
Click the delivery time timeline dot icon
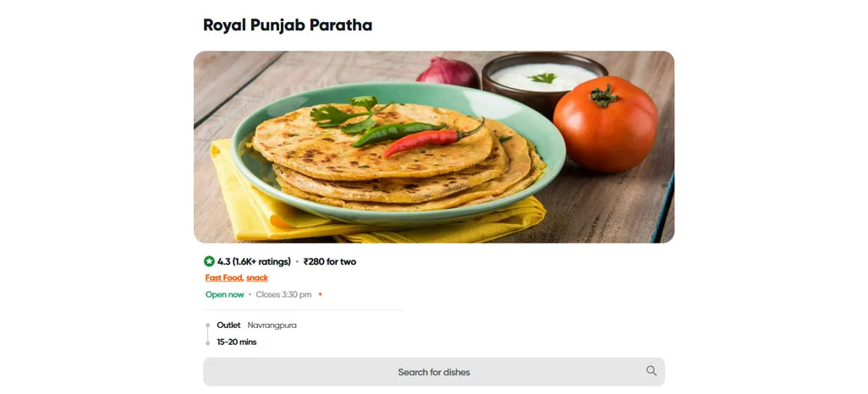point(207,343)
